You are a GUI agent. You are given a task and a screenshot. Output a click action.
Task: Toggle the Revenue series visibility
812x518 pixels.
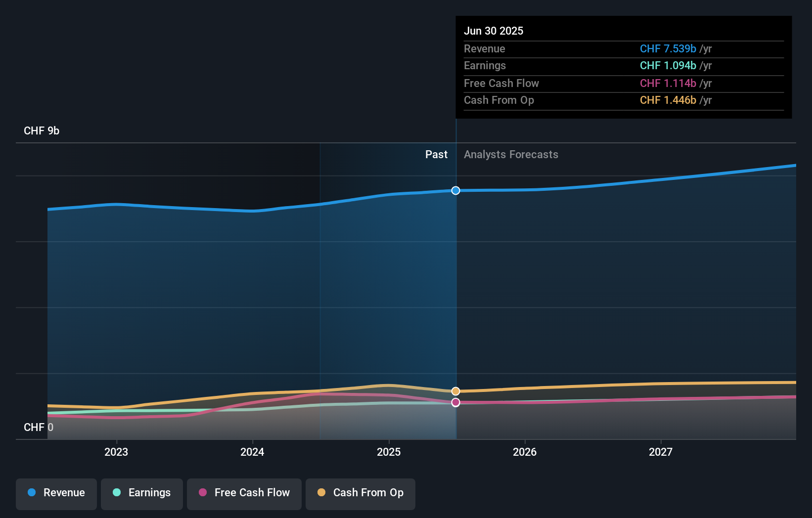(x=56, y=494)
